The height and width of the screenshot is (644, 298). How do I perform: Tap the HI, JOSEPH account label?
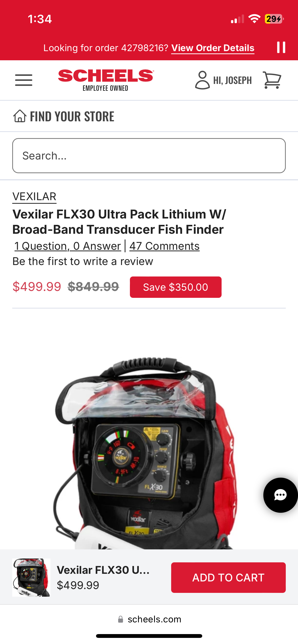pos(233,80)
